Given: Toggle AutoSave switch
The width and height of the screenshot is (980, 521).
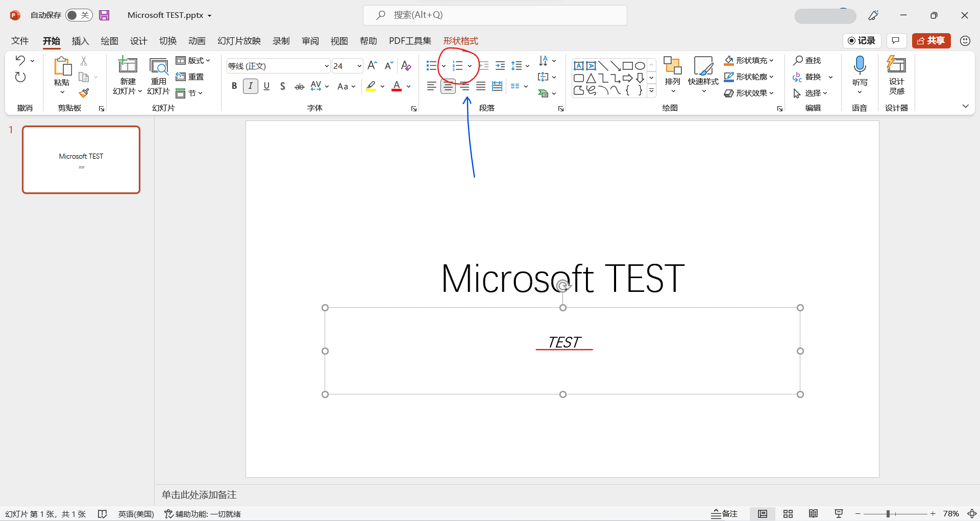Looking at the screenshot, I should [x=79, y=15].
